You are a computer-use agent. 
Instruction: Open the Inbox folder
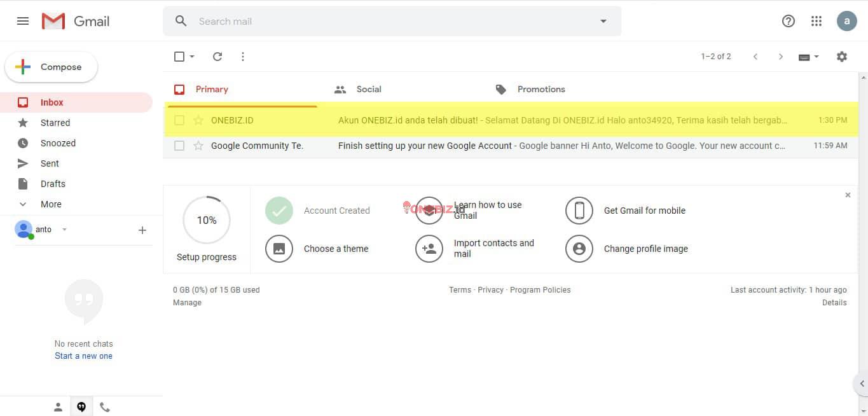(x=76, y=102)
